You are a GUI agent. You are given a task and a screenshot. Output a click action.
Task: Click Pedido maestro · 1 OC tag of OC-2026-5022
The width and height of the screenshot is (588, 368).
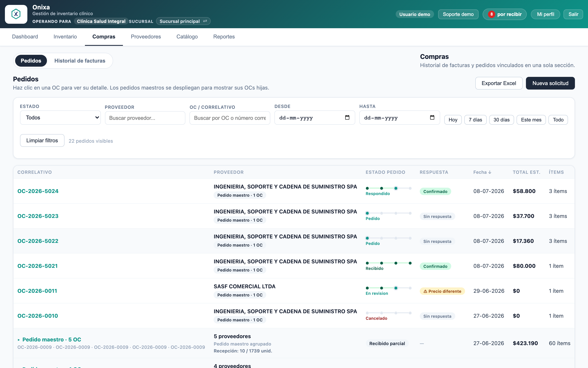click(x=240, y=245)
